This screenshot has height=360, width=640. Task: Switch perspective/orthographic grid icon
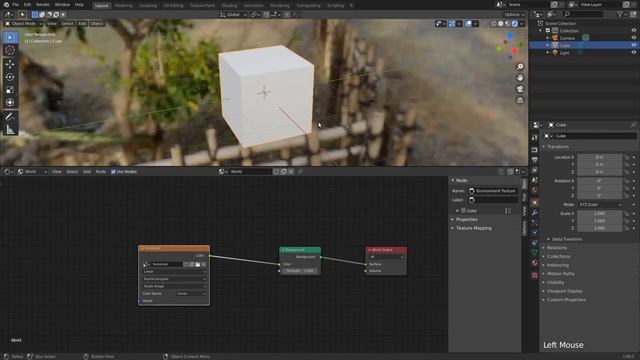[x=520, y=100]
